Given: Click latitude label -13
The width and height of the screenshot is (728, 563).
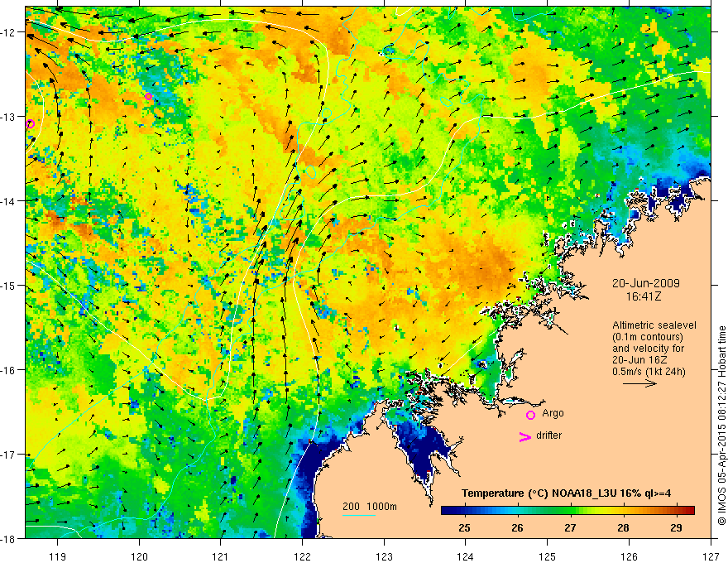Looking at the screenshot, I should pyautogui.click(x=9, y=117).
